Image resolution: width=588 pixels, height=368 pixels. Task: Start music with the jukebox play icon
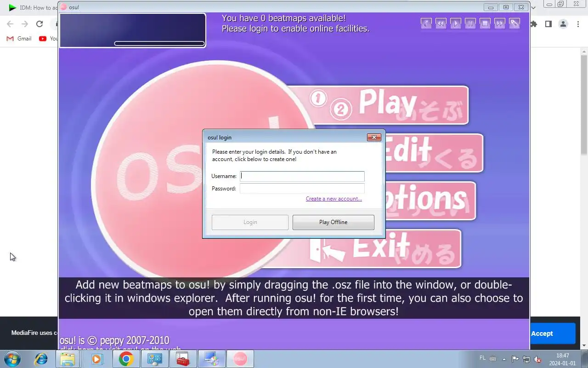456,23
